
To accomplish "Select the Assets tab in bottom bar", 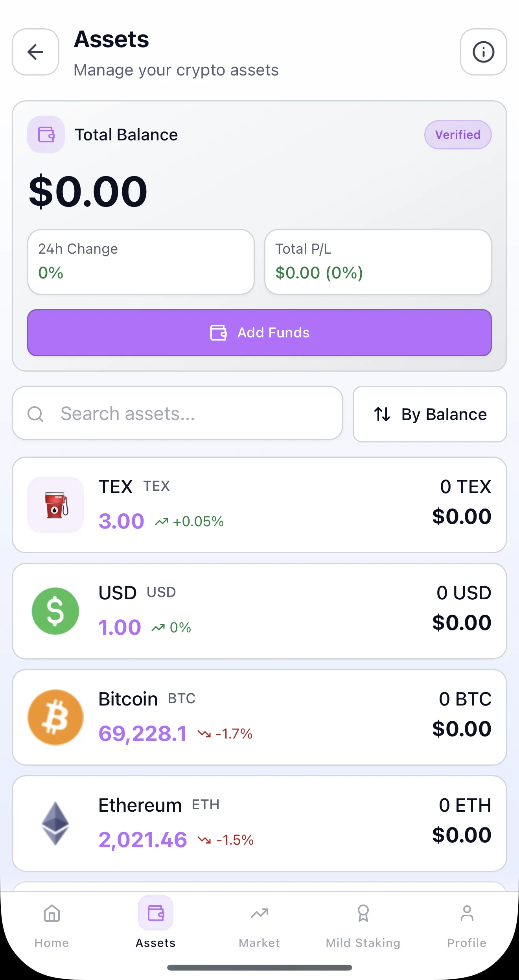I will [x=156, y=923].
